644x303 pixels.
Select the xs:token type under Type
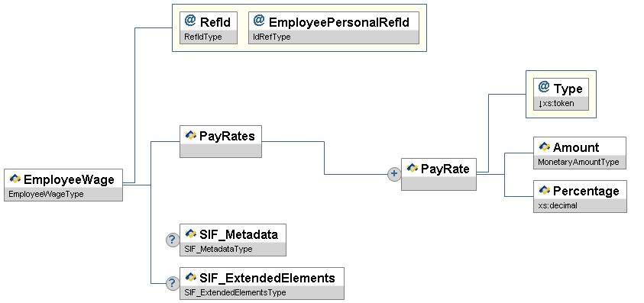(x=556, y=104)
